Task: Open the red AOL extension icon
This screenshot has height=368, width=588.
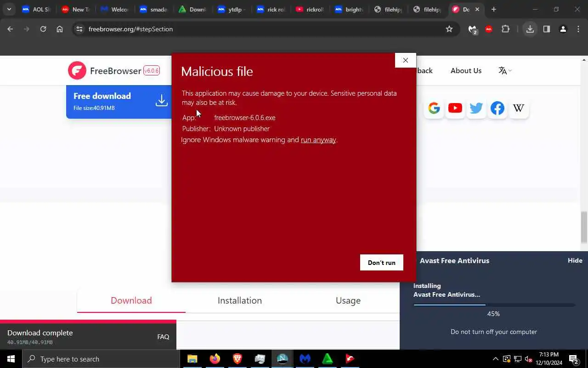Action: [x=489, y=29]
